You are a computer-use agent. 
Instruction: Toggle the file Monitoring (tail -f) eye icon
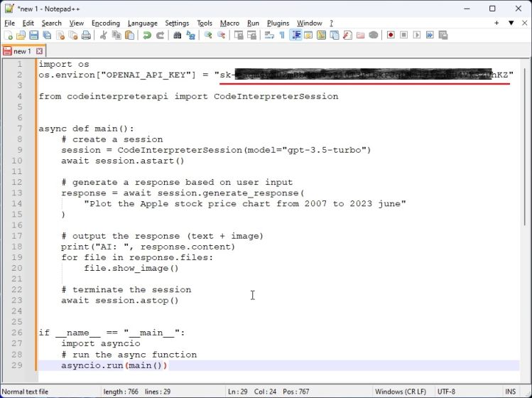[x=374, y=36]
